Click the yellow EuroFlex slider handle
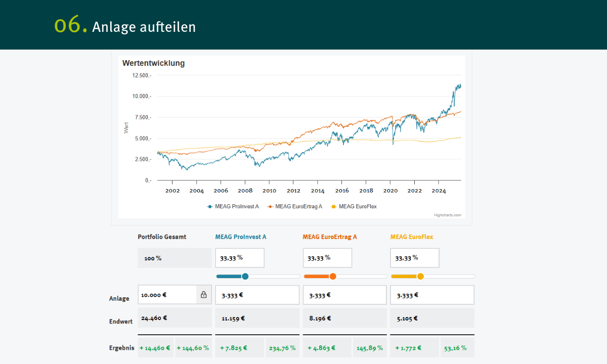607x364 pixels. point(420,276)
